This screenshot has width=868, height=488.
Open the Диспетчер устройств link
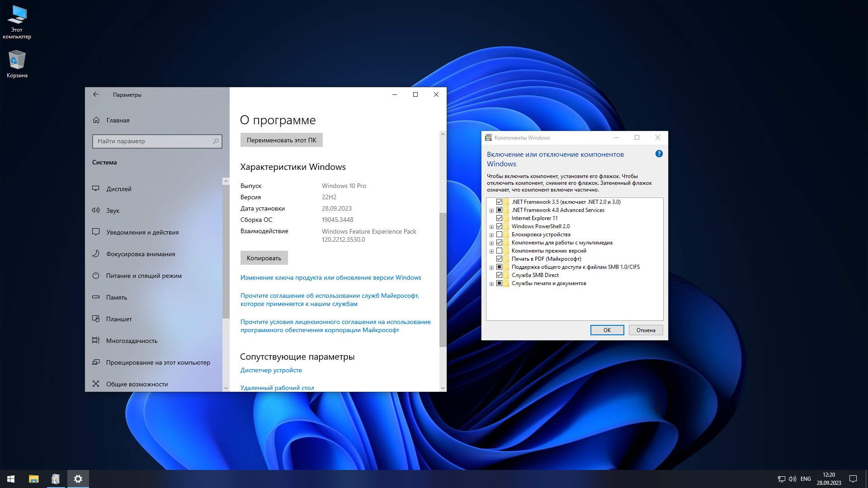(271, 370)
